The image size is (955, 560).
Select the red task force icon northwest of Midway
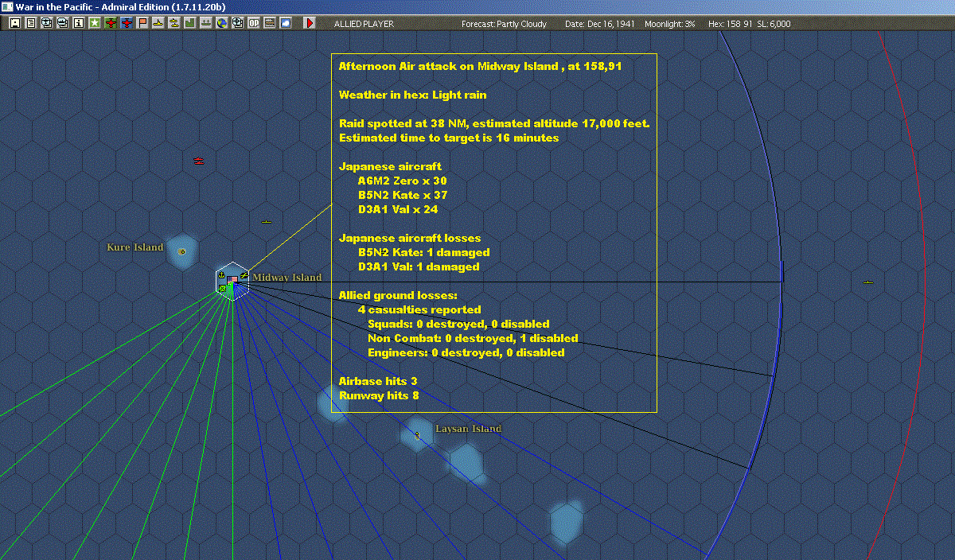[x=199, y=161]
